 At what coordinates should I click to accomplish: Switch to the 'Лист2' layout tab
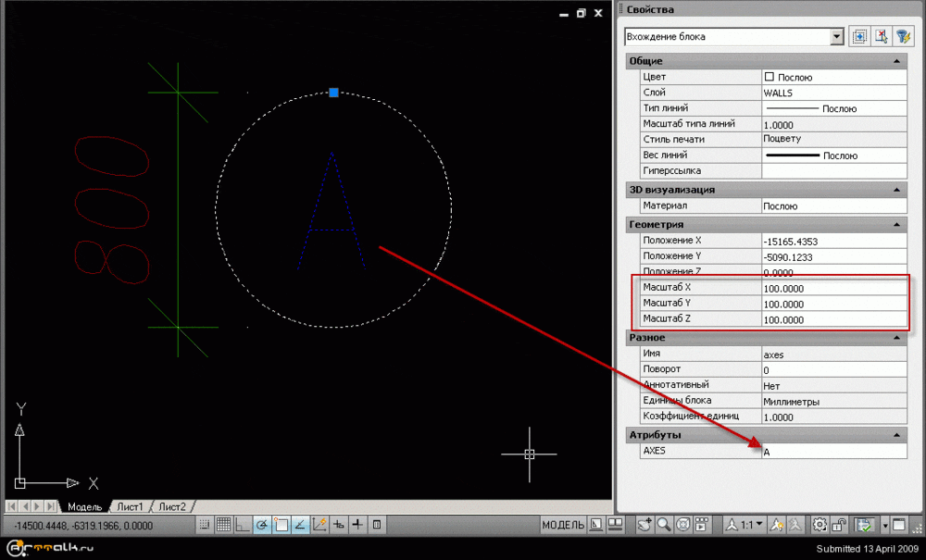click(x=171, y=506)
